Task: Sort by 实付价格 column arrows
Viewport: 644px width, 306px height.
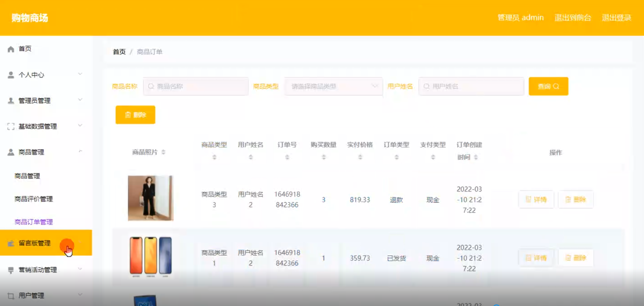Action: (x=360, y=157)
